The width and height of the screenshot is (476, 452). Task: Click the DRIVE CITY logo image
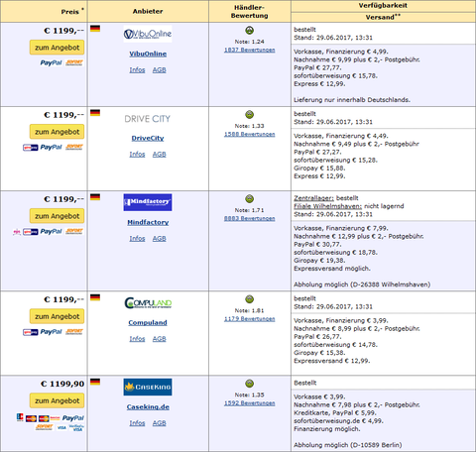(x=148, y=119)
